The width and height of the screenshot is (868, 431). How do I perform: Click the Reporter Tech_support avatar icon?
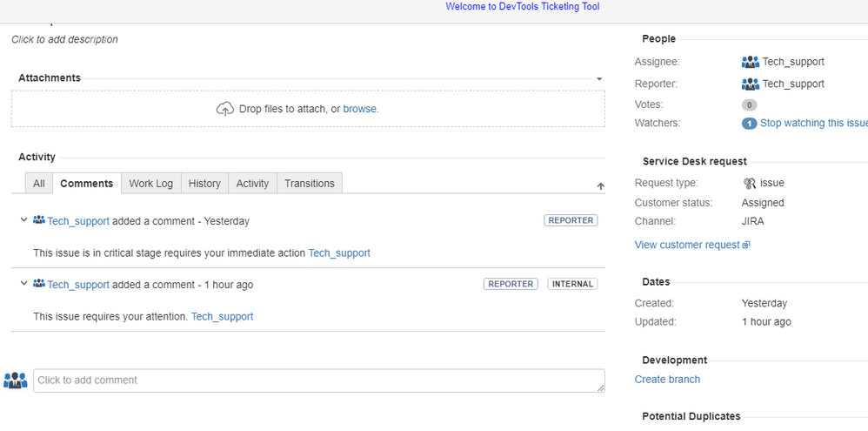click(750, 84)
